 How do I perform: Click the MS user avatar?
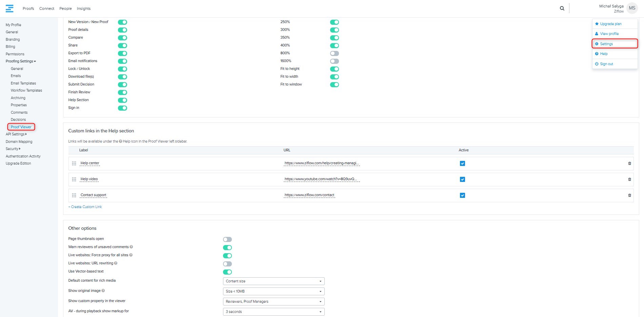click(x=632, y=8)
